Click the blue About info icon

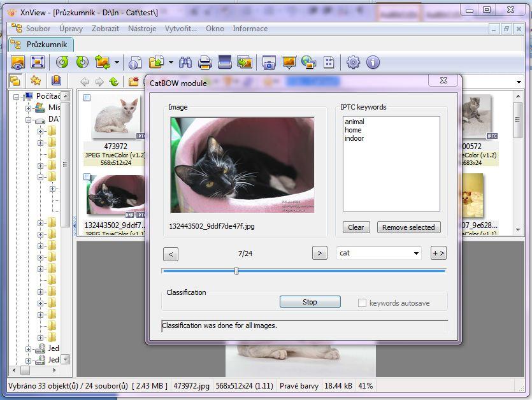click(x=373, y=62)
